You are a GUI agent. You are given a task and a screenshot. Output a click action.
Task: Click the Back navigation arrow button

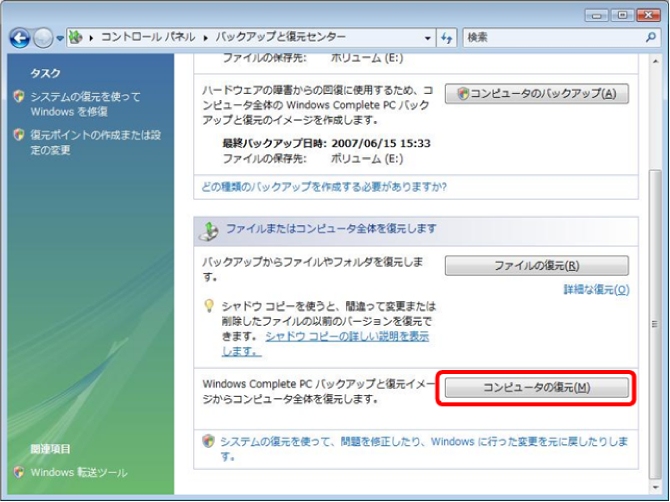click(21, 38)
